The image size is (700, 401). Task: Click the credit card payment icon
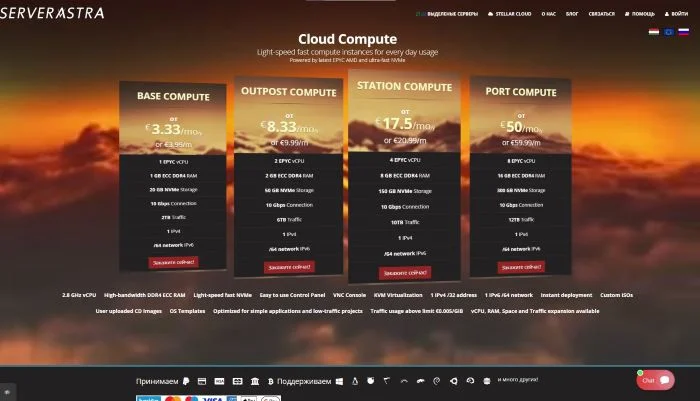pos(202,381)
